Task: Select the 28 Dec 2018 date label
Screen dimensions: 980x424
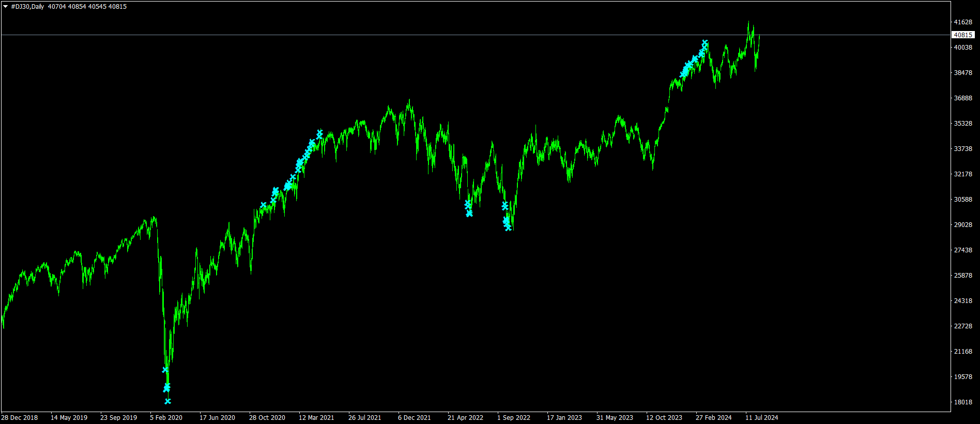Action: click(20, 418)
